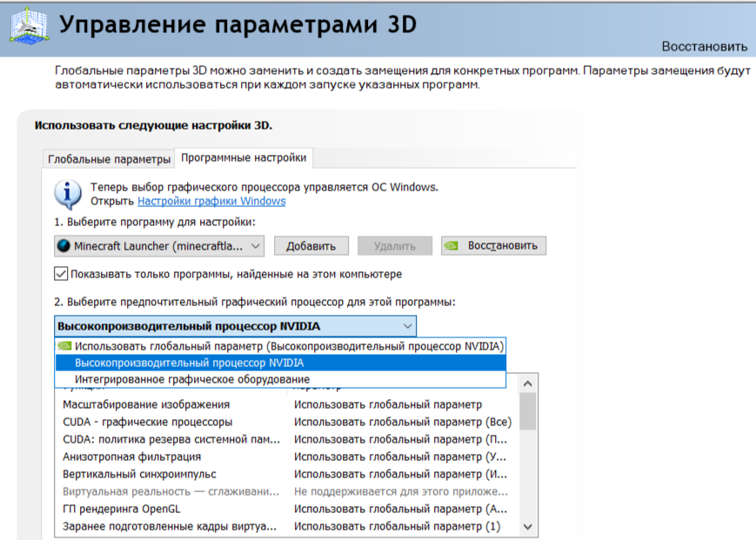Collapse the preferred graphics processor dropdown
This screenshot has height=540, width=756.
click(x=408, y=326)
